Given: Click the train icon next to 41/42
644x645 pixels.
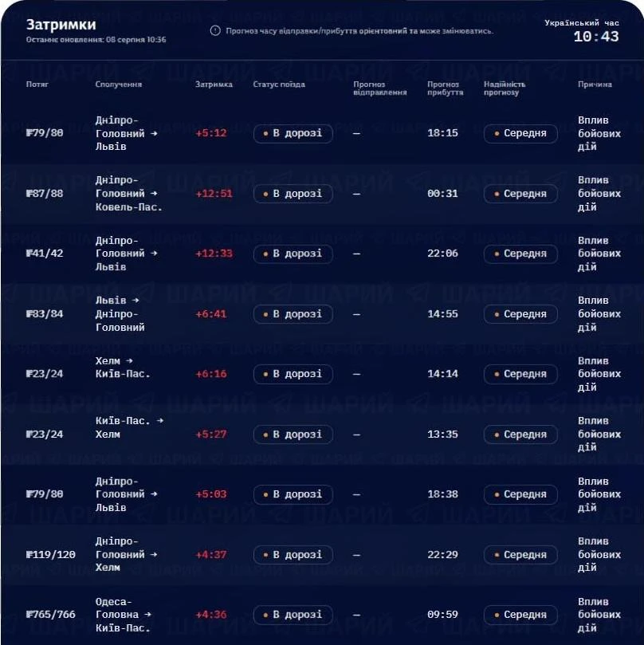Looking at the screenshot, I should (29, 254).
